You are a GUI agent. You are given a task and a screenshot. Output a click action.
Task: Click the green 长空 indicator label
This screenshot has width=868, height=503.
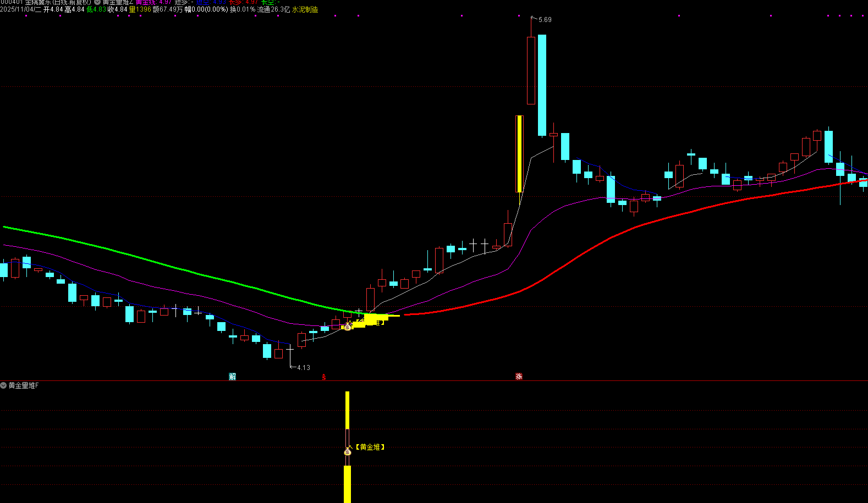[x=269, y=2]
